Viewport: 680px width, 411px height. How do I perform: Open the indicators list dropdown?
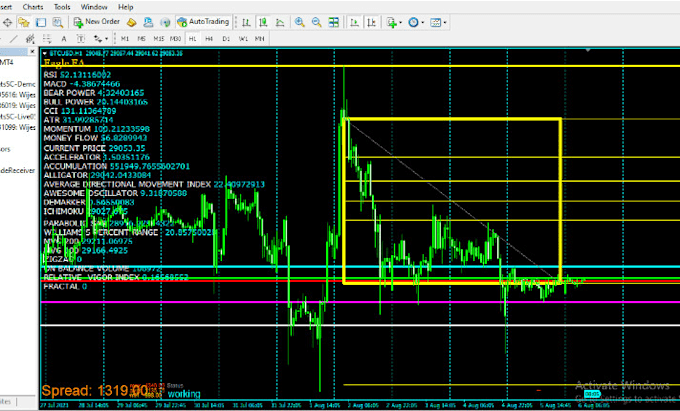click(x=394, y=21)
